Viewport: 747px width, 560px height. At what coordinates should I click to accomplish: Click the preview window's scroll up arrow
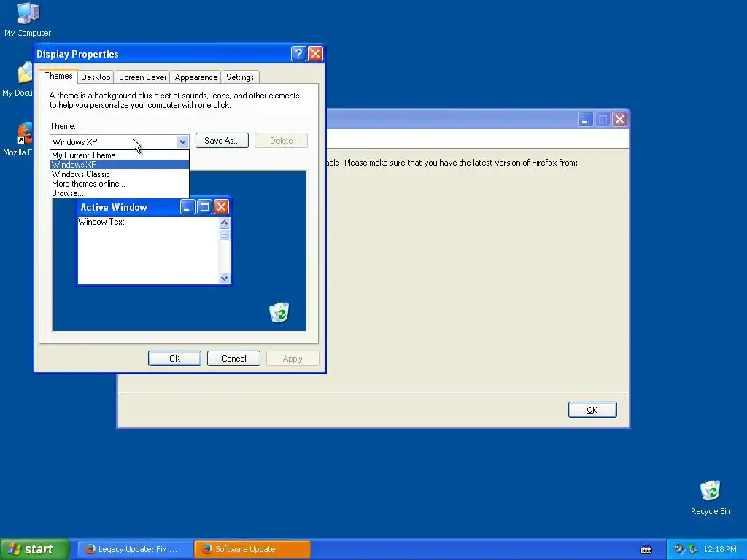(x=225, y=222)
